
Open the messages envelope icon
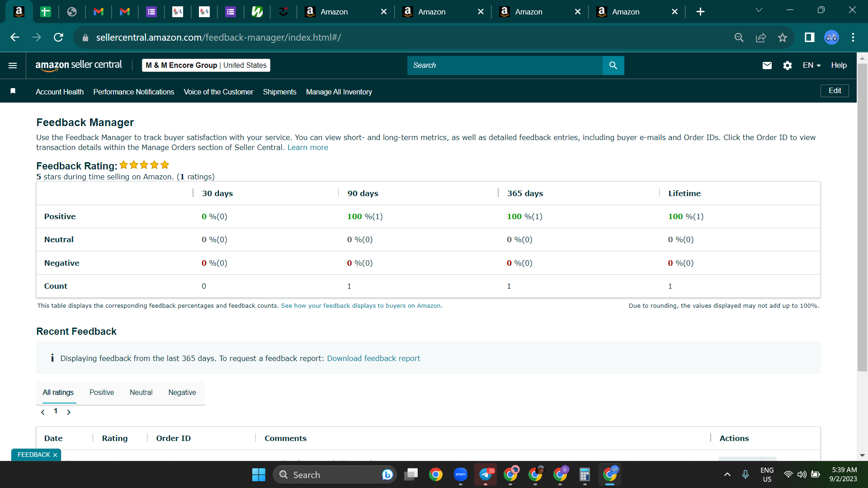tap(767, 66)
